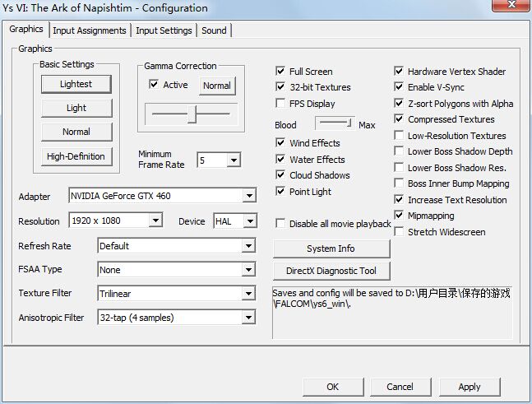Switch to the Input Settings tab
The height and width of the screenshot is (404, 532).
pos(164,30)
